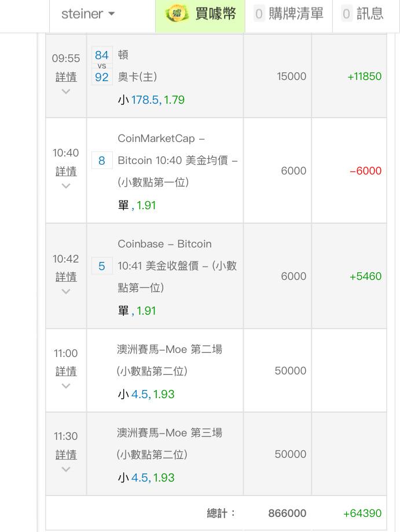Expand the 11:00 horse race chevron

click(66, 385)
